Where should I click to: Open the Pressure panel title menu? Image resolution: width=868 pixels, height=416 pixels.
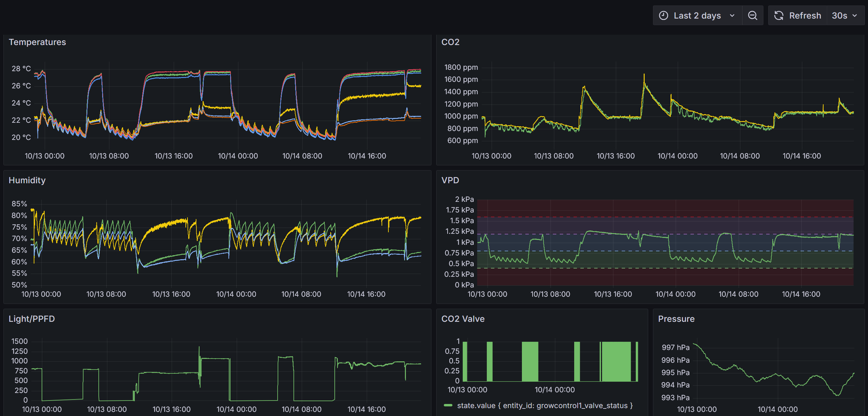click(676, 319)
